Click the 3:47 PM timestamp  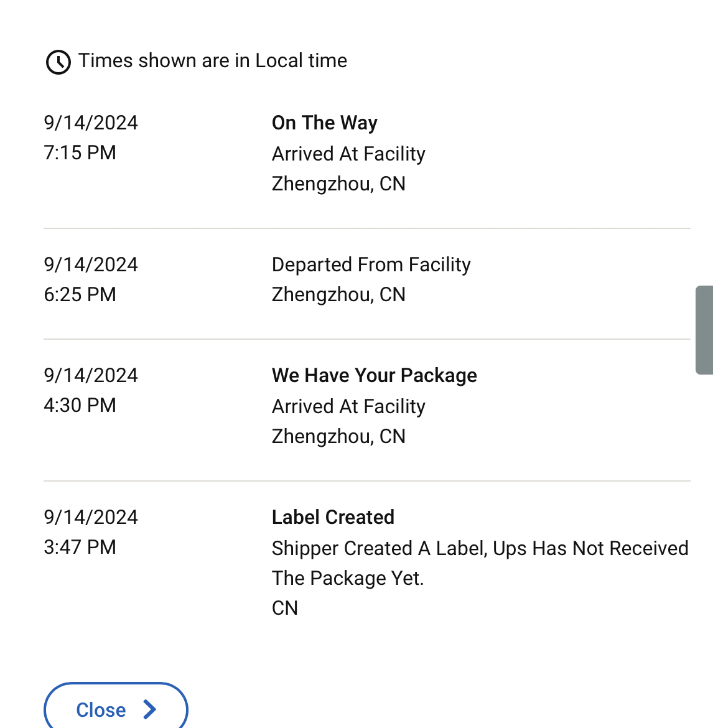coord(80,547)
